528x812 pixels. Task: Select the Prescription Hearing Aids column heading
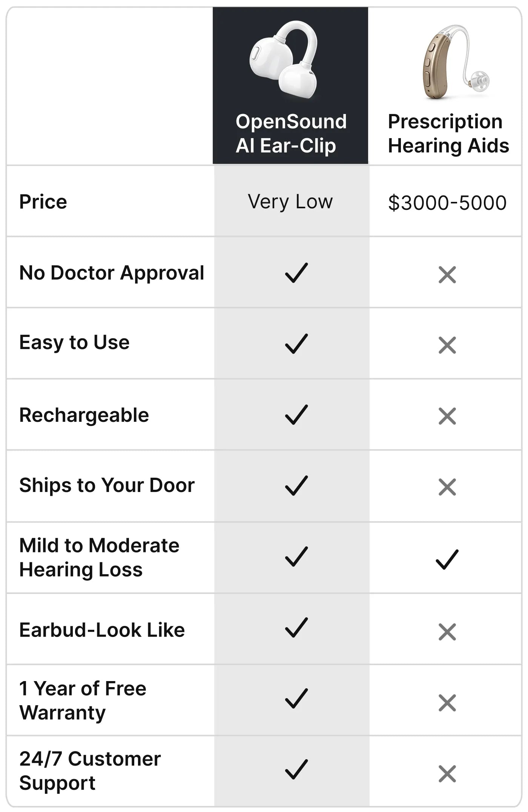coord(448,134)
